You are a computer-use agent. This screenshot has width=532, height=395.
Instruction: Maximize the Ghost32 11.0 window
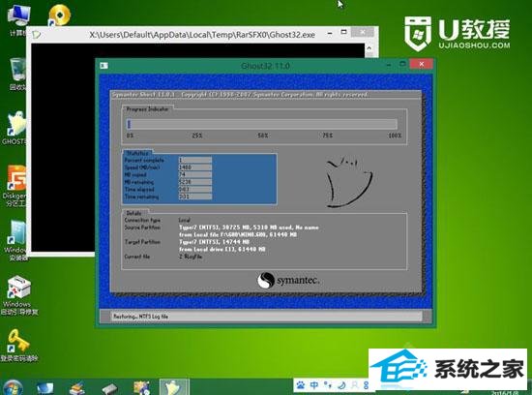[x=402, y=64]
